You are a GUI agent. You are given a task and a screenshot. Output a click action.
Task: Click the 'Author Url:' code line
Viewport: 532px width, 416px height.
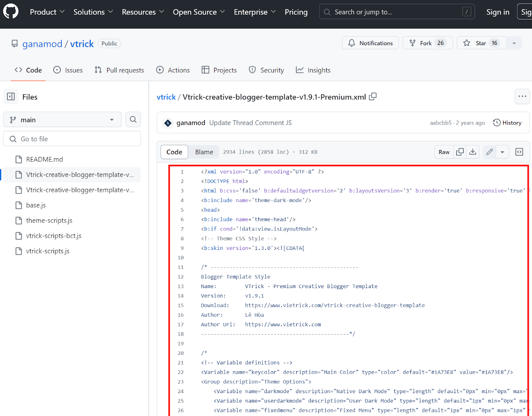coord(261,324)
